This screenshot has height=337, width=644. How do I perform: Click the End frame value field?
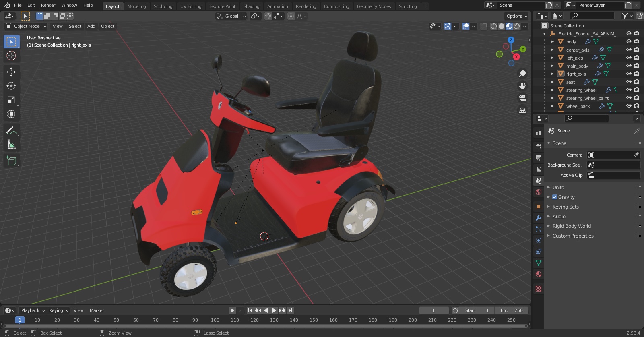tap(512, 310)
